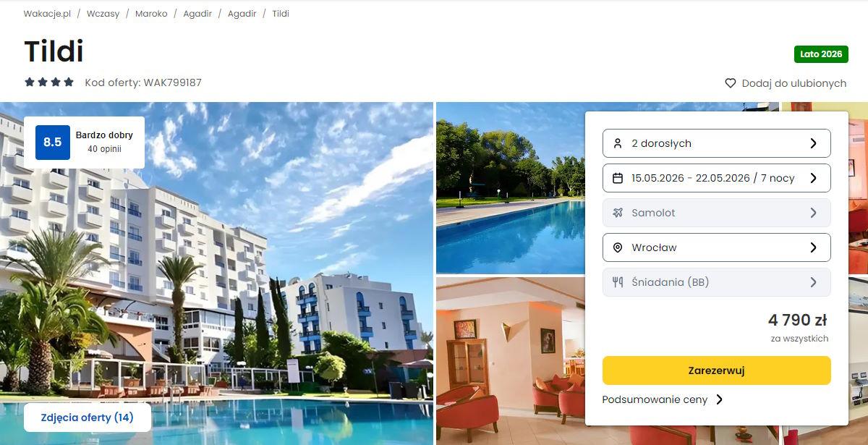Click the four-star hotel rating
Viewport: 868px width, 445px height.
coord(49,82)
